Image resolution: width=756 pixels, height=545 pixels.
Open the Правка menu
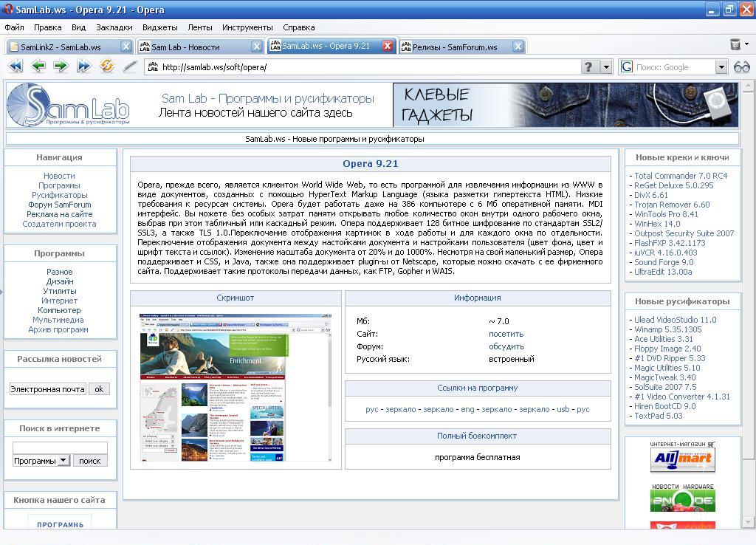point(48,27)
